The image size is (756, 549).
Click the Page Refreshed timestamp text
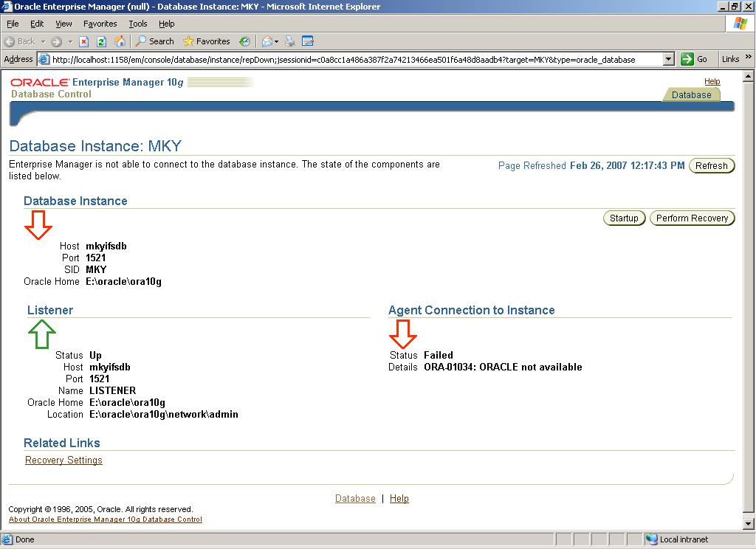pos(591,165)
